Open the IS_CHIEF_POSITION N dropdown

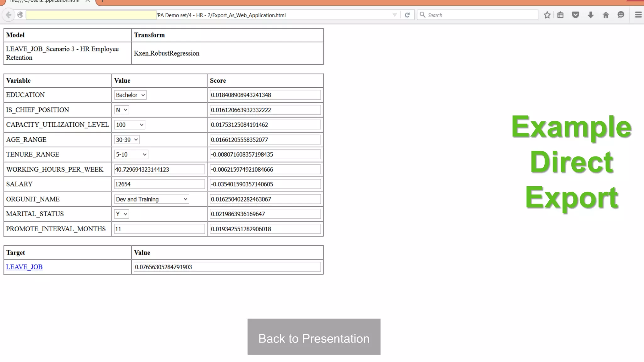coord(121,110)
